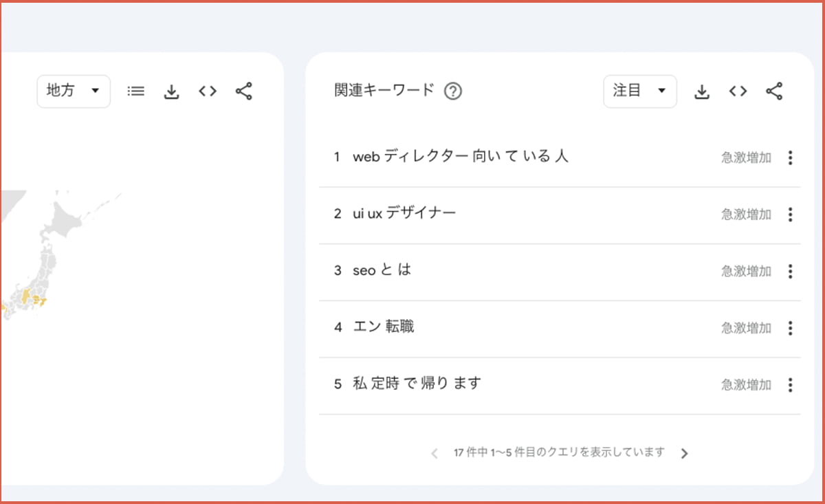Click the 'エン 転職' related keyword
The image size is (825, 504).
383,327
